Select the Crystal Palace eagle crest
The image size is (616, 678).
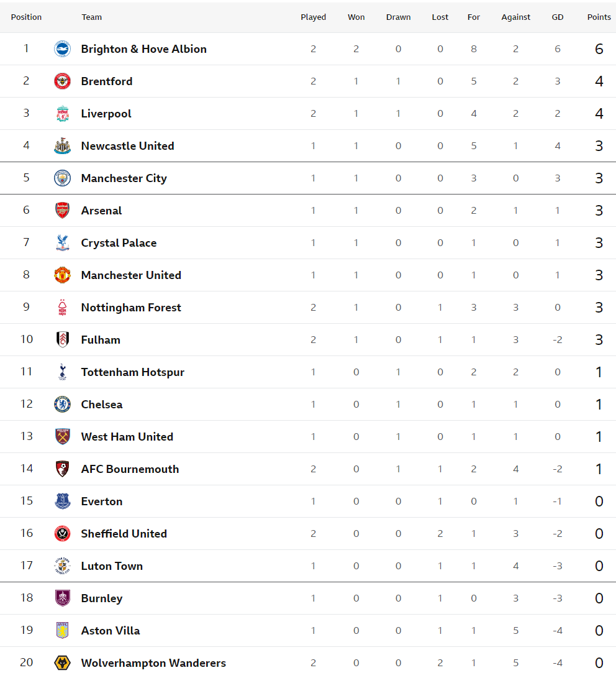click(62, 242)
